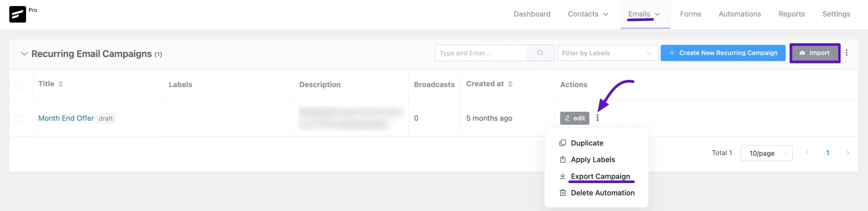868x211 pixels.
Task: Click the broadcasts count 0 link
Action: 416,118
